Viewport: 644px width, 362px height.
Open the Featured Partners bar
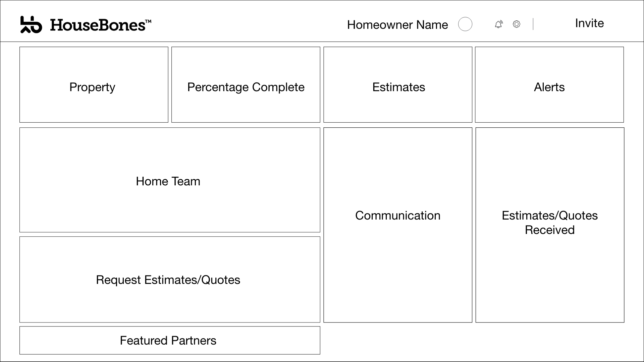point(170,340)
